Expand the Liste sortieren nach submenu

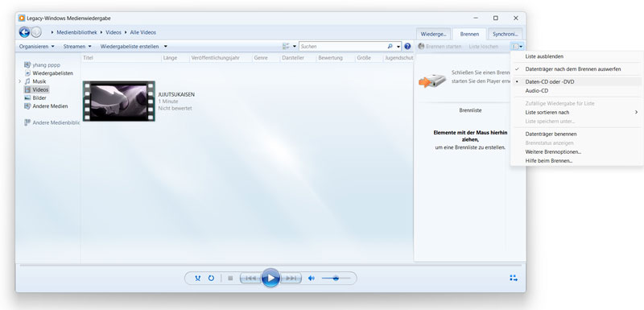click(x=576, y=112)
